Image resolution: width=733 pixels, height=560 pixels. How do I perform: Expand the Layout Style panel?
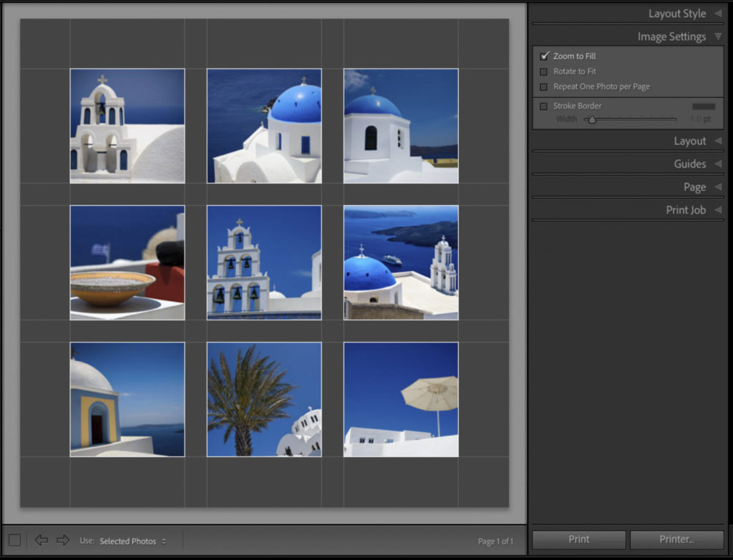click(676, 14)
